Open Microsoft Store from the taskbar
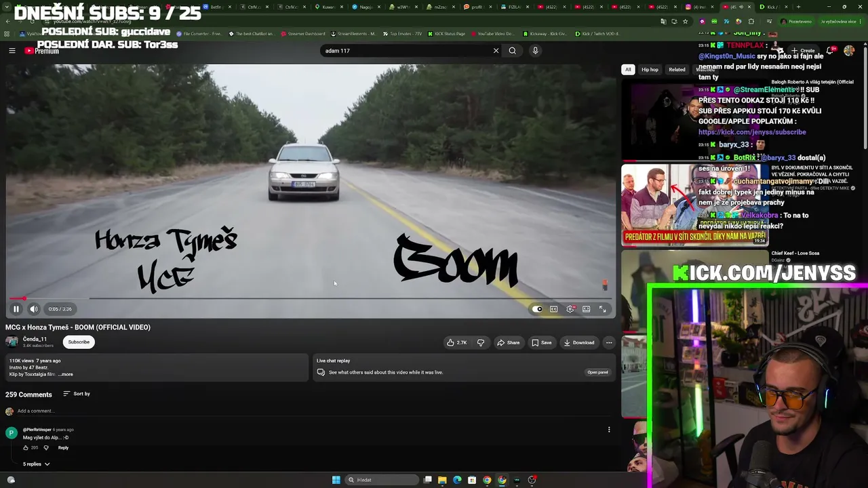Viewport: 868px width, 488px height. coord(472,480)
